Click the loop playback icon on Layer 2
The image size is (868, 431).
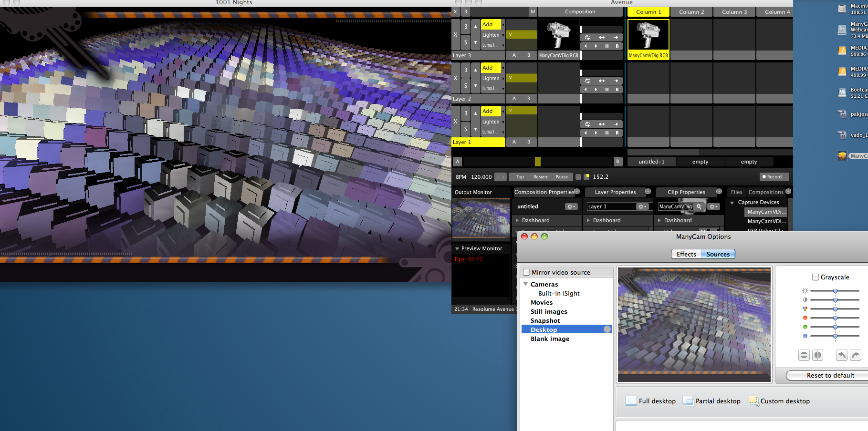coord(587,81)
